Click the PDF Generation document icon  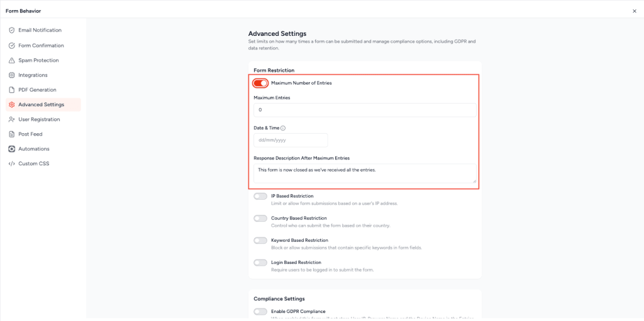[x=11, y=90]
